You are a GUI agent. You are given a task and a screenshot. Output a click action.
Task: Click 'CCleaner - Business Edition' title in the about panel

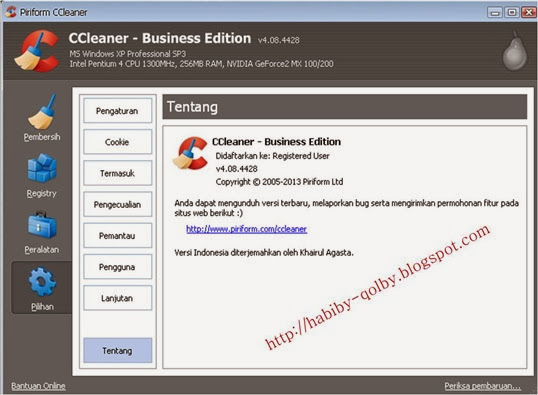[x=276, y=141]
